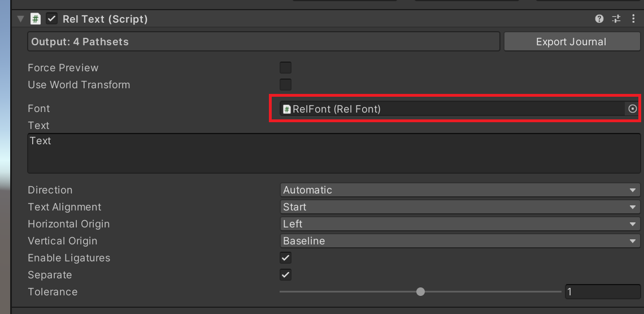Toggle the Use World Transform checkbox
644x314 pixels.
pyautogui.click(x=285, y=85)
